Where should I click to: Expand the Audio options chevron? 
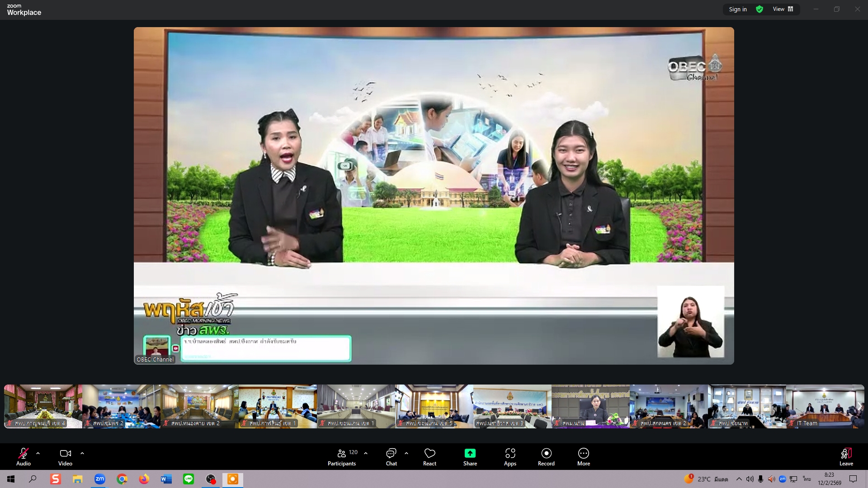[x=38, y=453]
